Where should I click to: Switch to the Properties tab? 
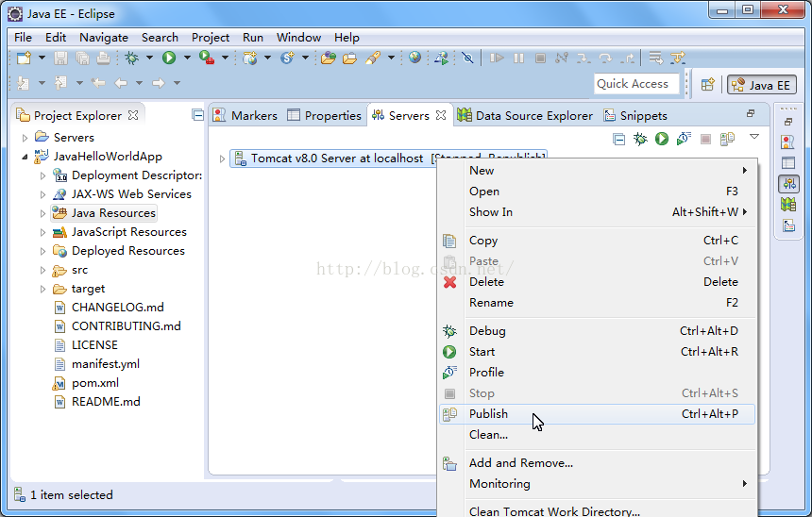(324, 115)
